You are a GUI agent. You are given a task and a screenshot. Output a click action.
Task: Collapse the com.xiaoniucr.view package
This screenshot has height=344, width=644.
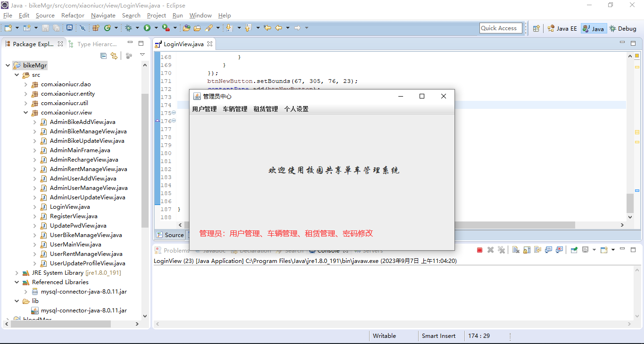[x=26, y=113]
